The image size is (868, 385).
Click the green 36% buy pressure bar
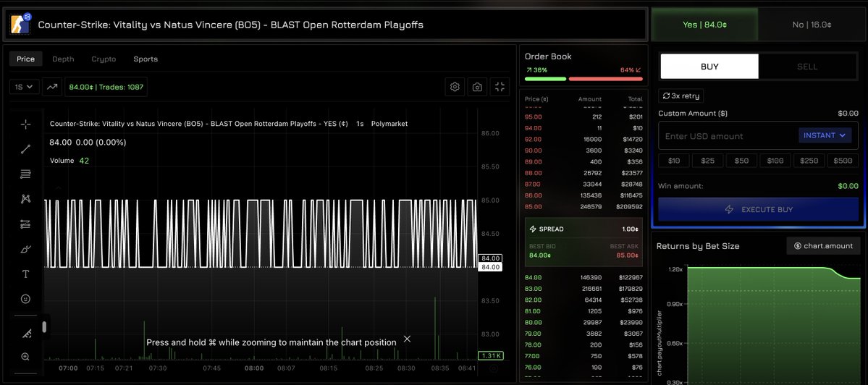(545, 79)
